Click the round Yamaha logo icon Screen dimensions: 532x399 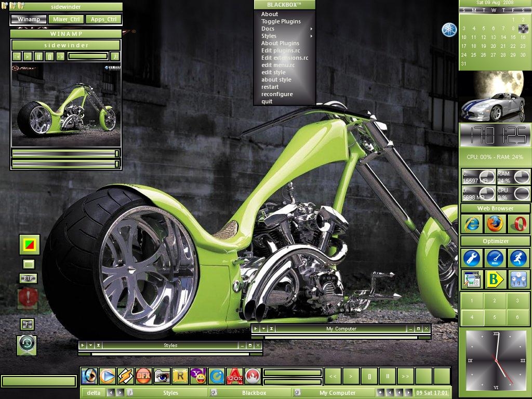tap(449, 30)
